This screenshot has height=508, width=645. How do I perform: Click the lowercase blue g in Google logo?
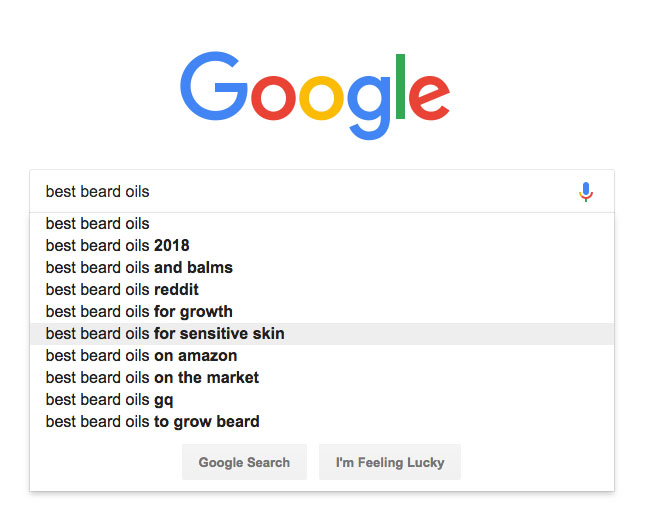369,108
